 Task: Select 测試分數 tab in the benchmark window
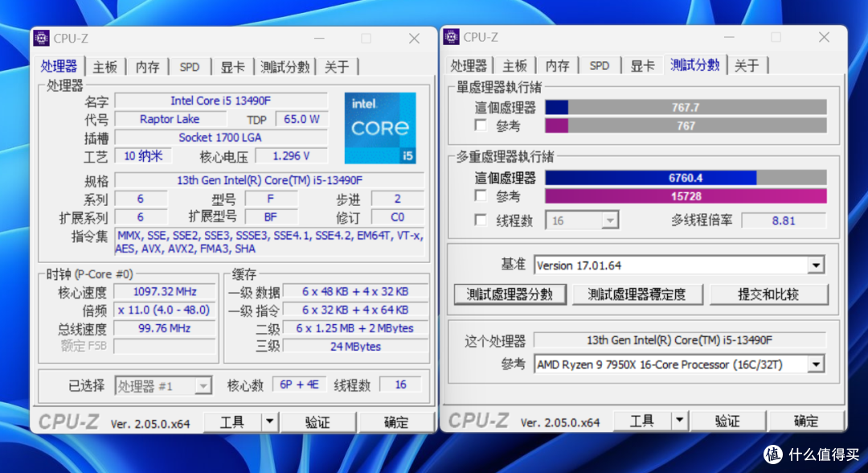pyautogui.click(x=694, y=65)
